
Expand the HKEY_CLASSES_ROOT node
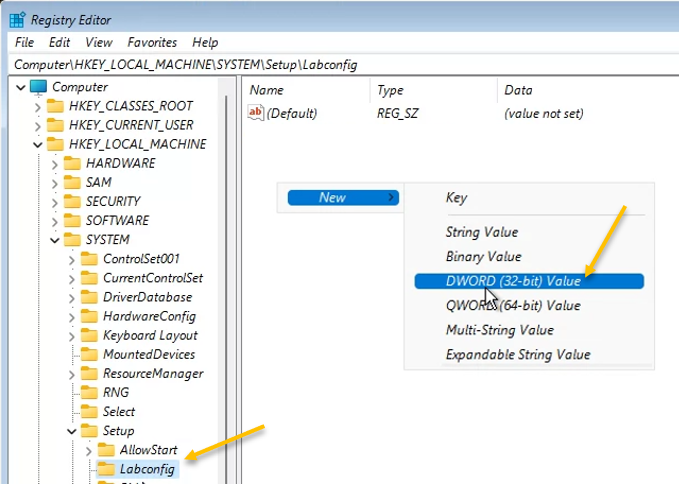[x=38, y=106]
